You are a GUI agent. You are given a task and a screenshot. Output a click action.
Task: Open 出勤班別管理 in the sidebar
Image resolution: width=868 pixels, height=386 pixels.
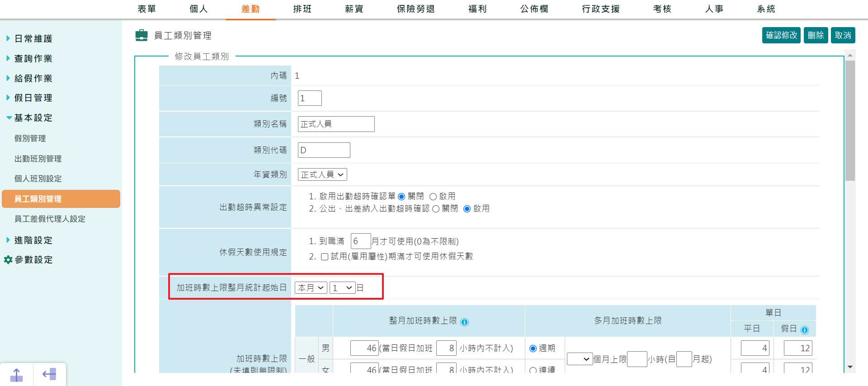38,159
